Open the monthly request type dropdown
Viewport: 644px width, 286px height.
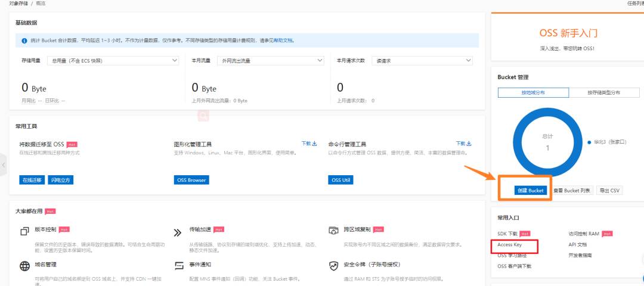coord(422,61)
